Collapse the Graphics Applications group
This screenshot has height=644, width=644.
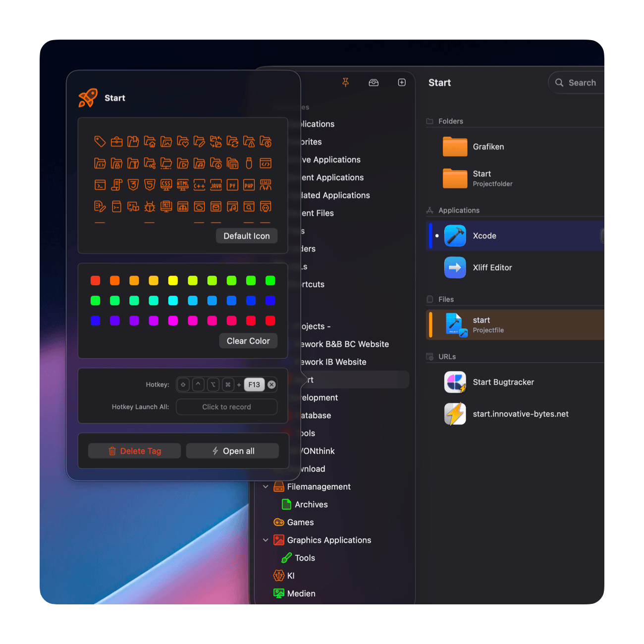coord(266,540)
